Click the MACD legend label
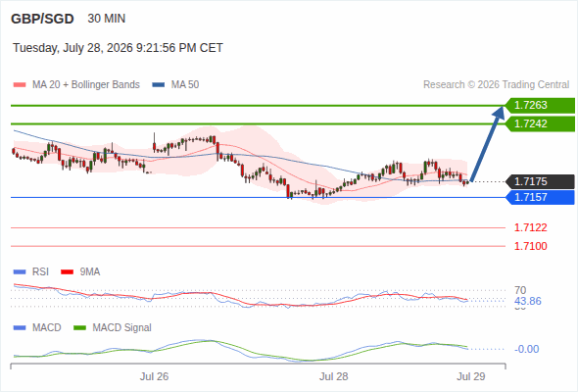 click(46, 328)
